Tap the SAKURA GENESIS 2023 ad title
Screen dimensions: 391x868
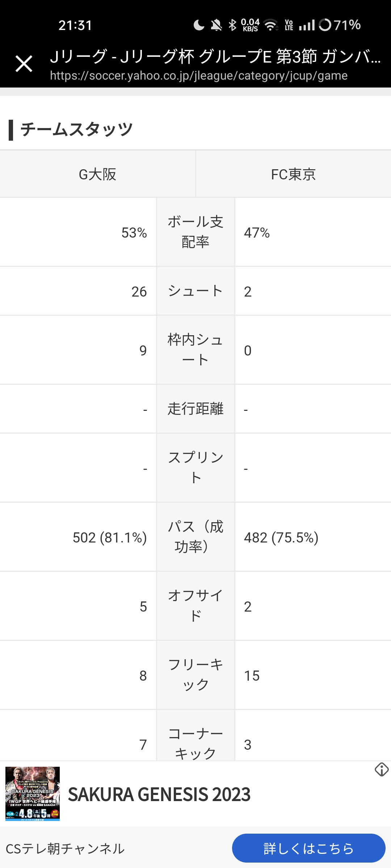coord(159,794)
